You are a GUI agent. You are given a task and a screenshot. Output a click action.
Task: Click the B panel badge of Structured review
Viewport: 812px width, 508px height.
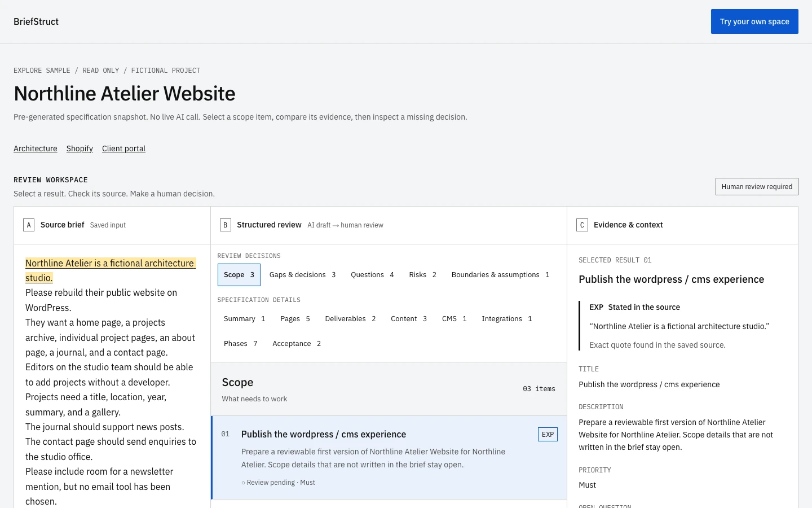[x=225, y=225]
